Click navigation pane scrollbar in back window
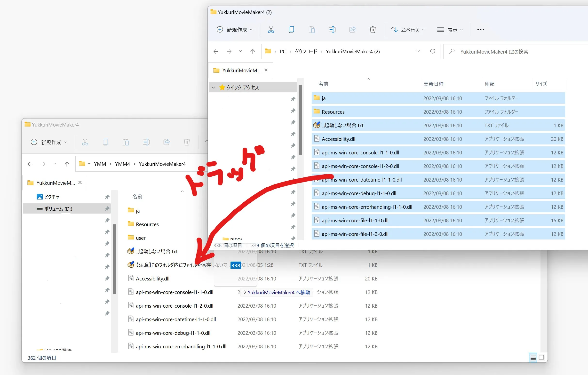This screenshot has width=588, height=375. (114, 259)
